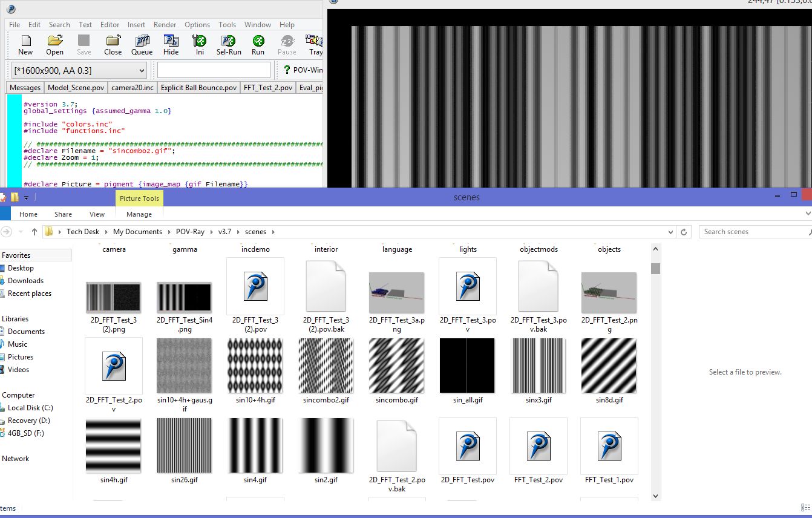Screen dimensions: 812x518
Task: Click the Refresh button in address bar
Action: click(684, 232)
